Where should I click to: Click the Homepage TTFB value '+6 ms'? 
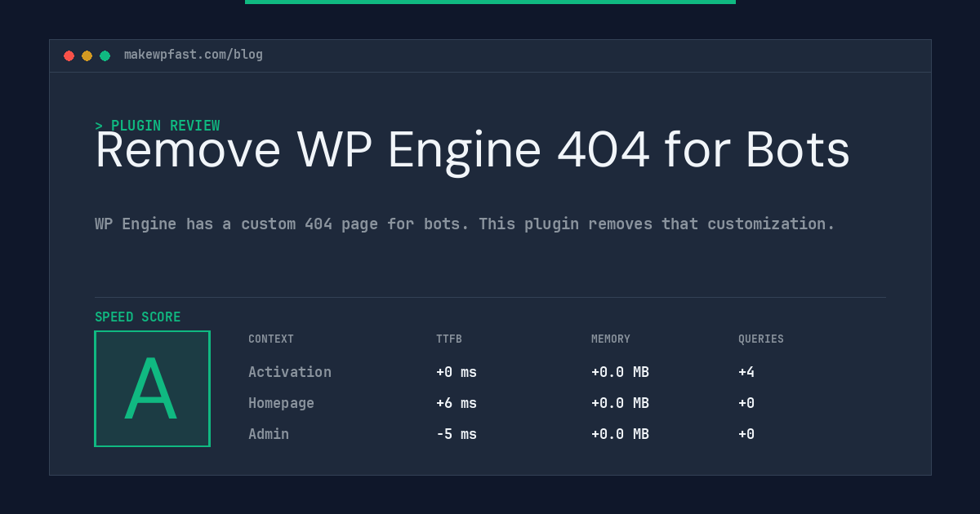[457, 403]
